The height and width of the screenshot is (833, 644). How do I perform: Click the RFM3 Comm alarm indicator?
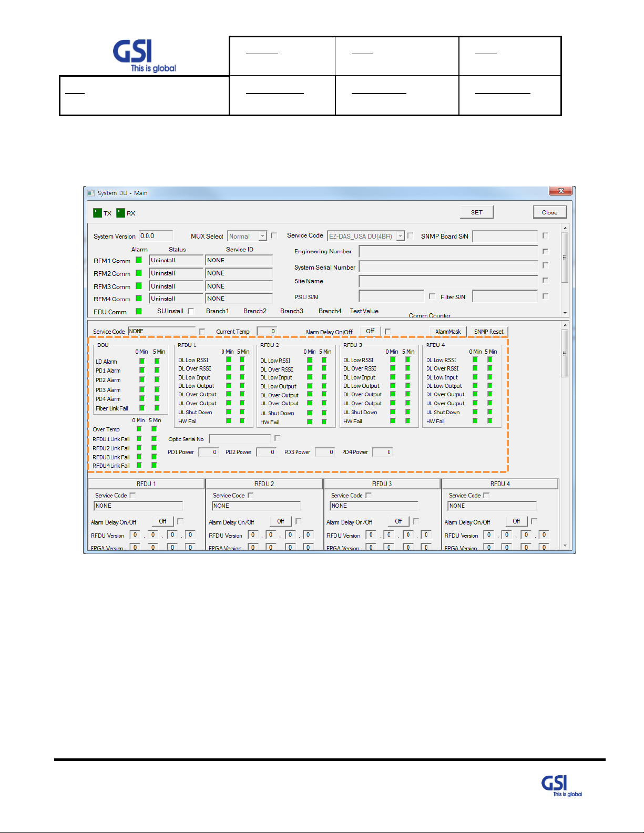[x=139, y=286]
